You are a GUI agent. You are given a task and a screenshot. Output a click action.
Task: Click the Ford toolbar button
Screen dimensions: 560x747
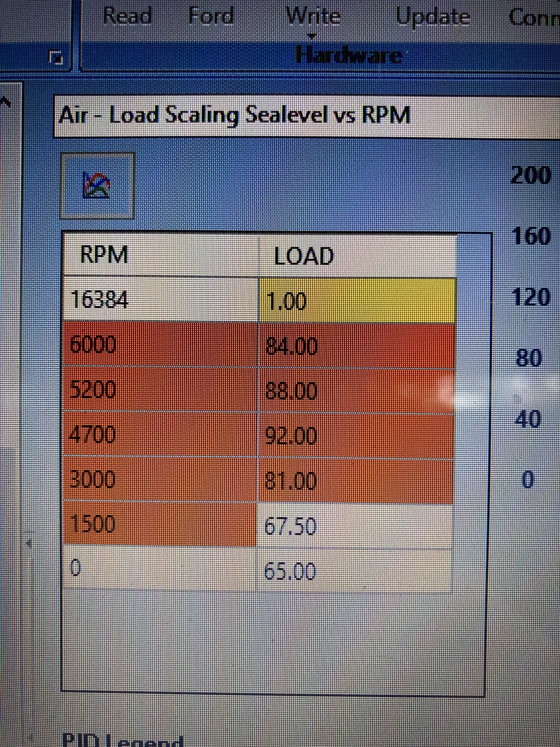click(x=211, y=16)
